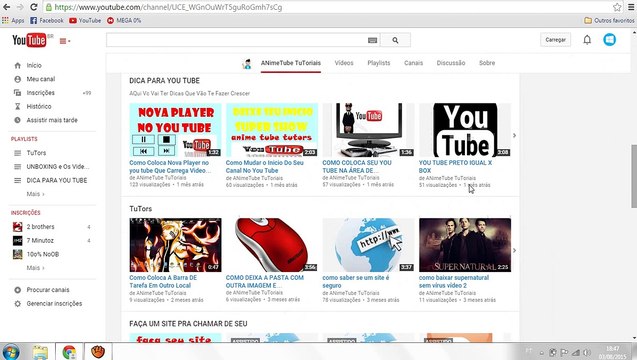Open Facebook bookmark in bookmarks bar
The height and width of the screenshot is (360, 637).
(47, 20)
